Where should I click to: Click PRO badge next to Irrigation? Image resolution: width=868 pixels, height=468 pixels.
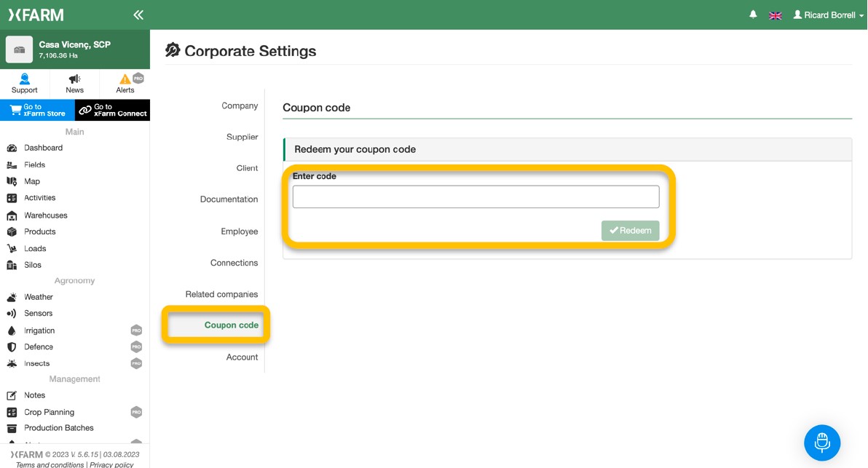(x=136, y=330)
